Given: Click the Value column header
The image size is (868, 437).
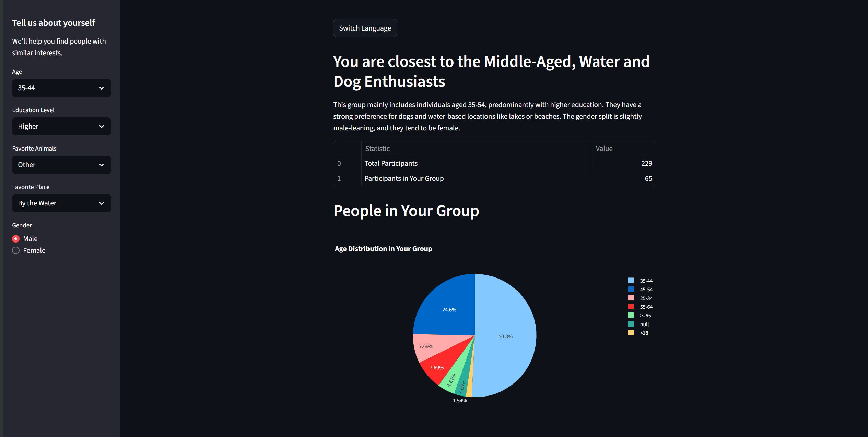Looking at the screenshot, I should point(604,149).
